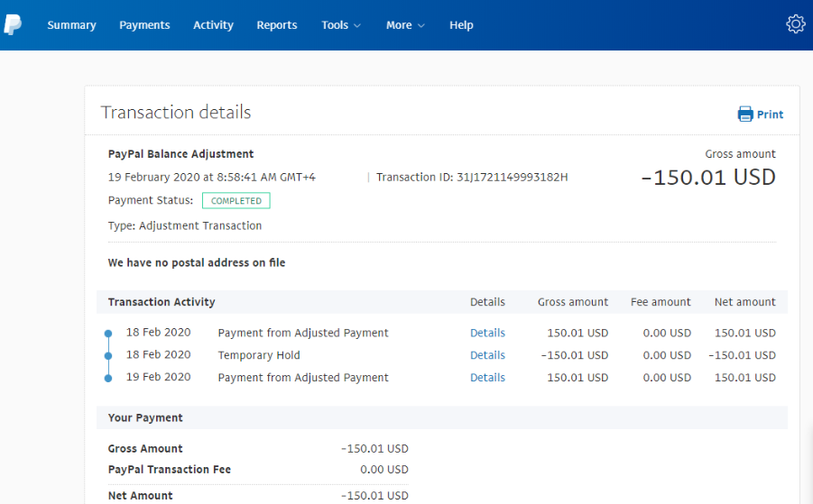The width and height of the screenshot is (813, 504).
Task: Click We have no postal address on file
Action: click(197, 262)
